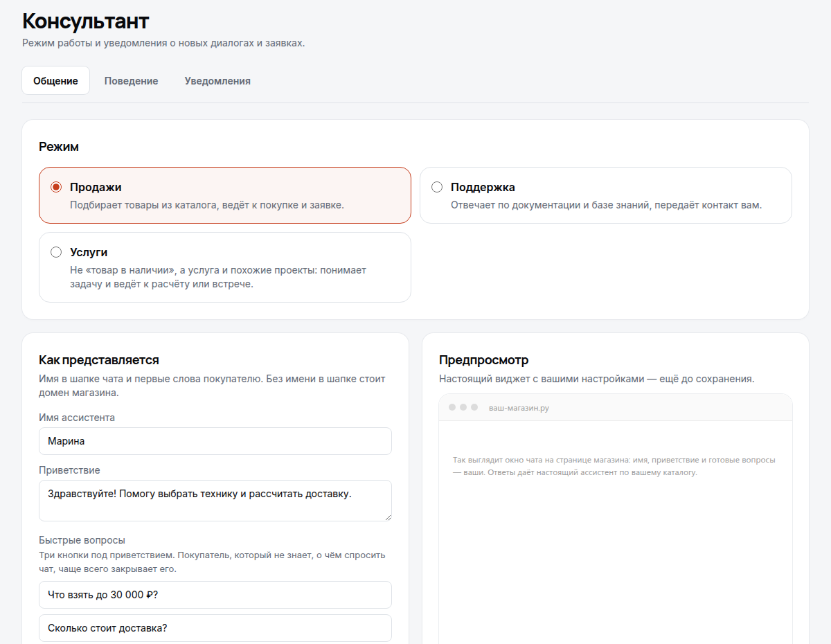Click the 'Быстрые вопросы' label
The height and width of the screenshot is (644, 831).
point(82,540)
